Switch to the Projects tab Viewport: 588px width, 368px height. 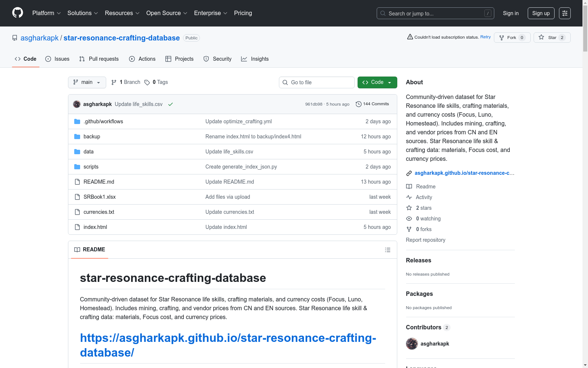(179, 59)
